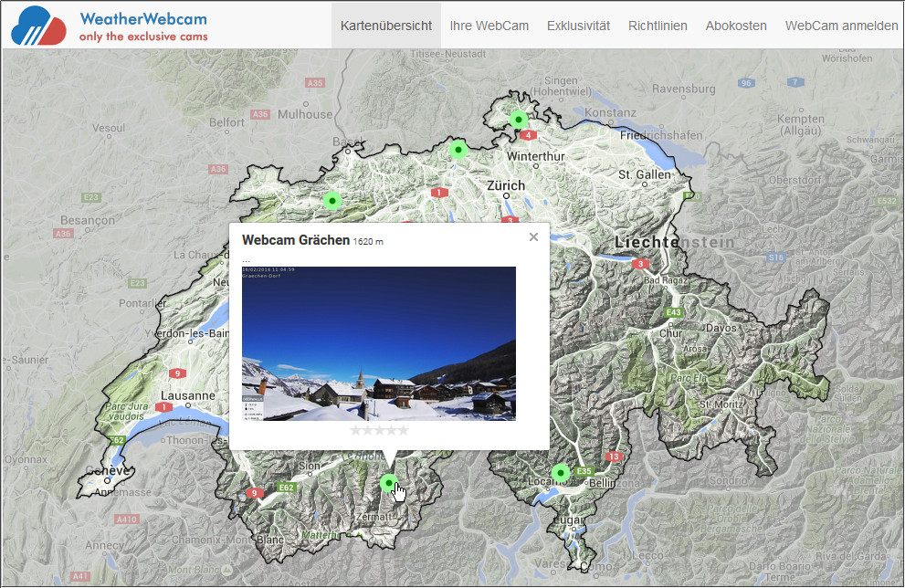Click the A35 highway shield near Mulhouse

(x=315, y=83)
